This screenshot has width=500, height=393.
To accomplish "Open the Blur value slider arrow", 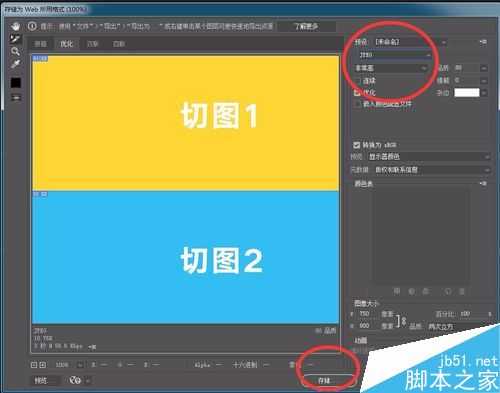I will pos(484,81).
